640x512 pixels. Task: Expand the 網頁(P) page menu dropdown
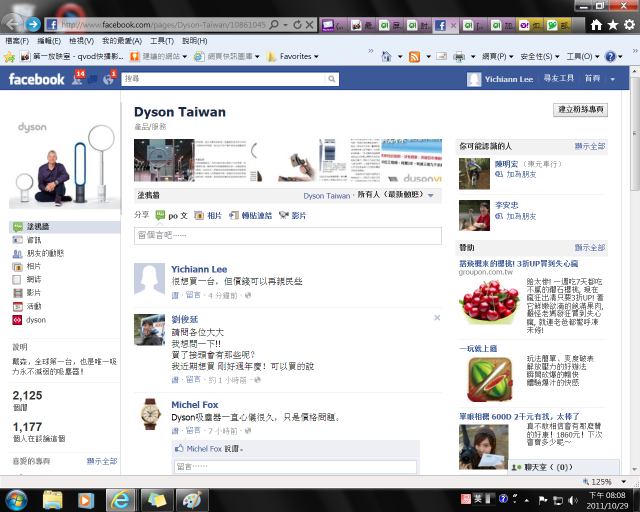511,57
